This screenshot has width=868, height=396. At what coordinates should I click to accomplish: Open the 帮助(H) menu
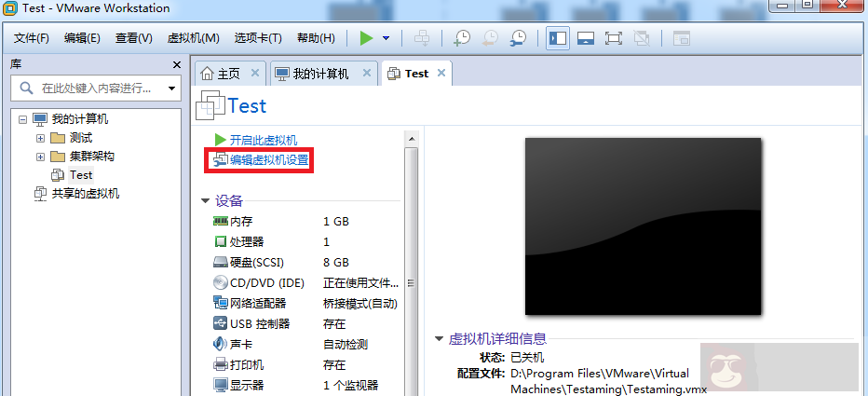coord(316,38)
